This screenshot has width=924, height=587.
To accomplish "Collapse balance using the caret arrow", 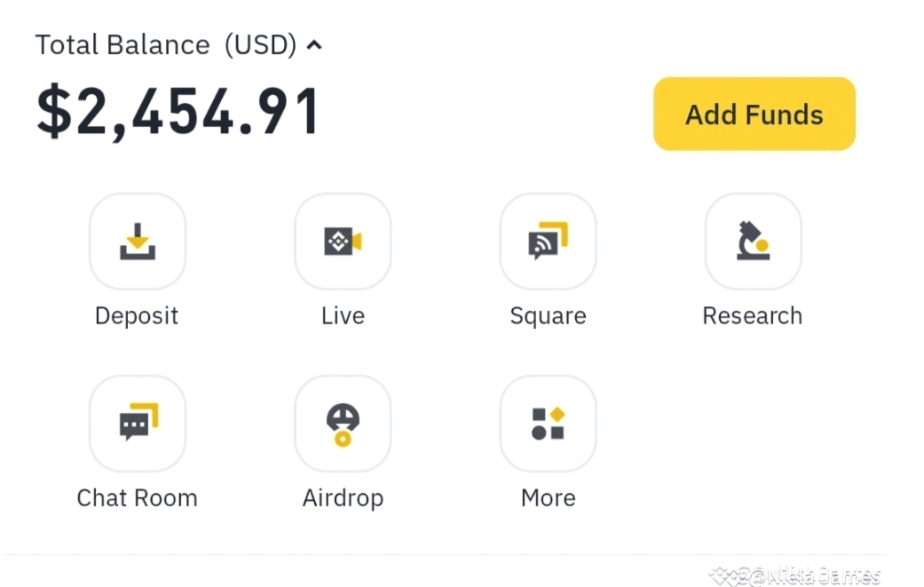I will pos(313,45).
